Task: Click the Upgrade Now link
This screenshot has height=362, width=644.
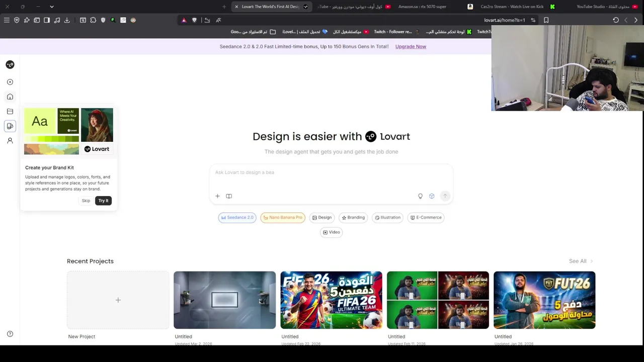Action: tap(411, 46)
